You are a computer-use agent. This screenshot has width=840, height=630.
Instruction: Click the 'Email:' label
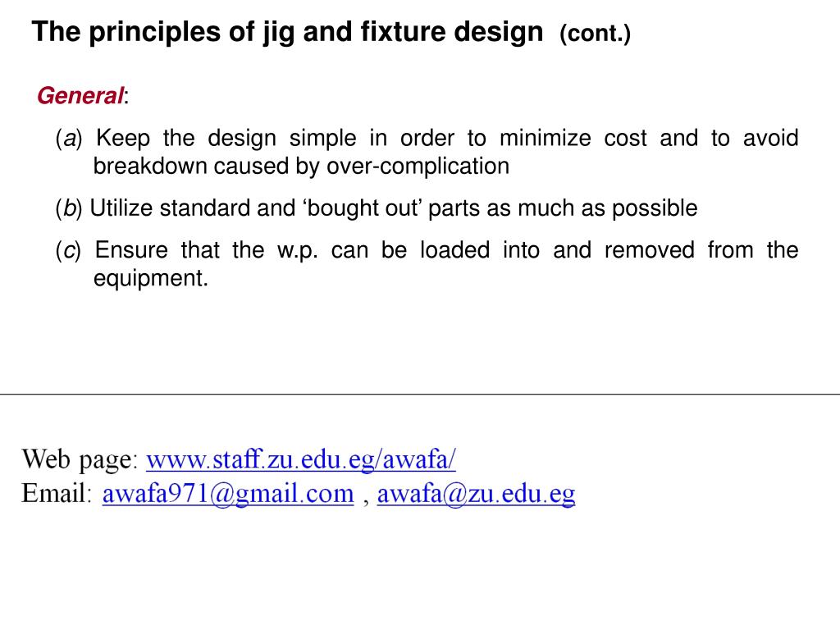pyautogui.click(x=57, y=493)
